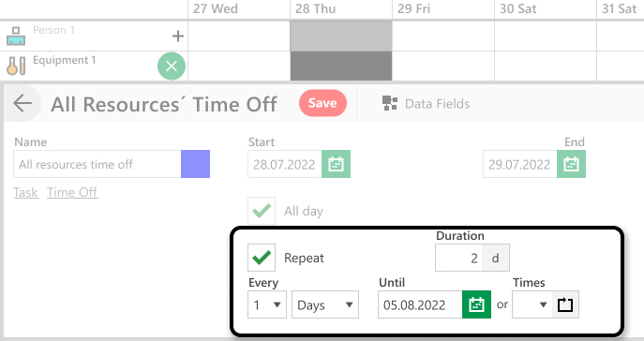Click the Save button
This screenshot has width=644, height=341.
pyautogui.click(x=322, y=103)
